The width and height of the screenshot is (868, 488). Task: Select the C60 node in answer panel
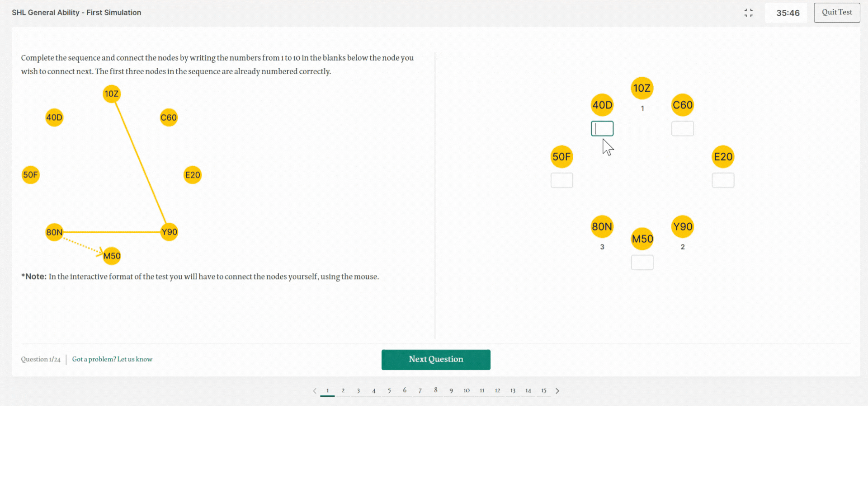(683, 105)
